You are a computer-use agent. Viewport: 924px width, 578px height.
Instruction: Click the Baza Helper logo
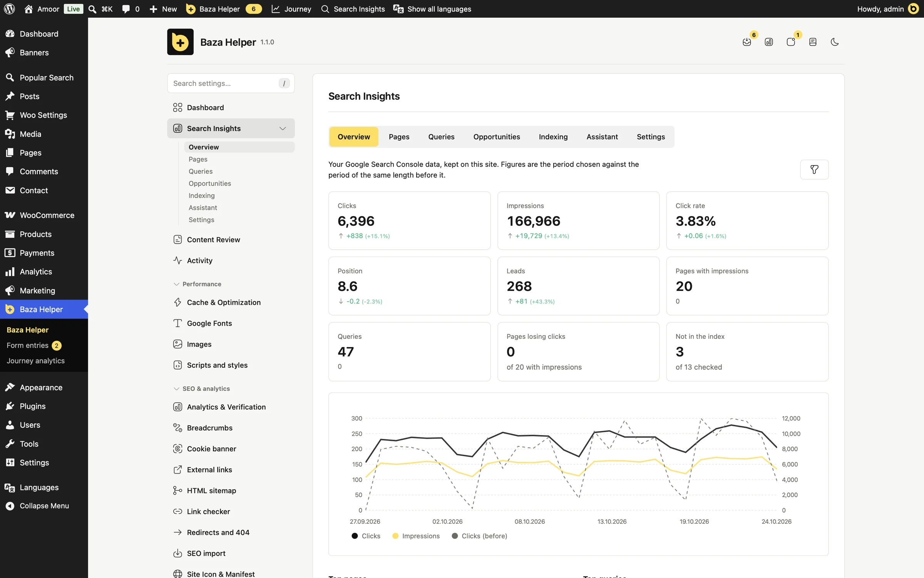pos(180,42)
